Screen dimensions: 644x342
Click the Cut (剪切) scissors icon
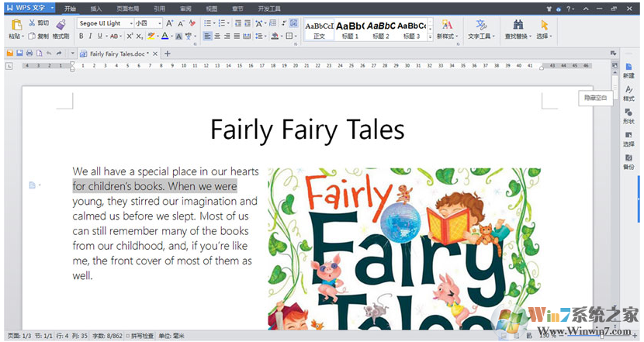(x=32, y=23)
